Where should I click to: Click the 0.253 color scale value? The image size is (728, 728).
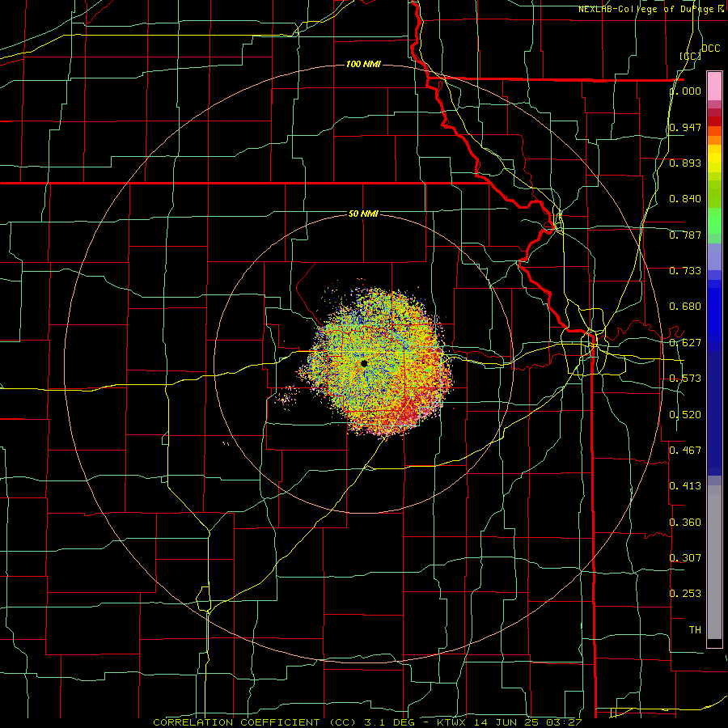pos(685,594)
